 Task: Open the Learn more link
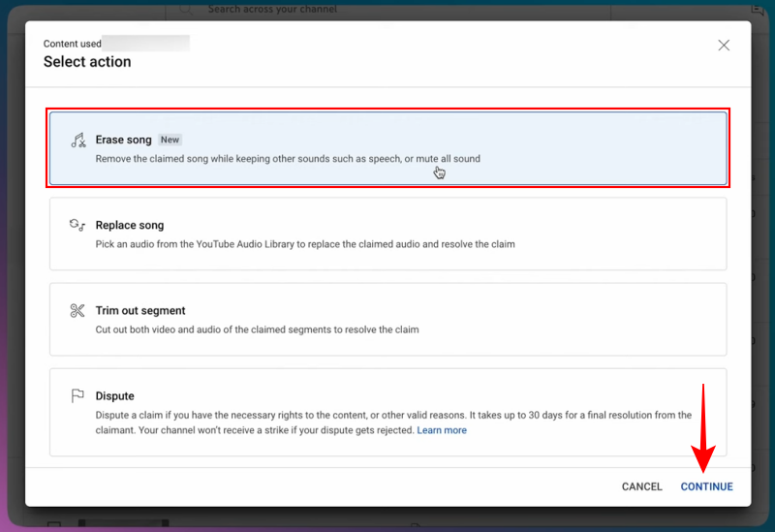442,430
